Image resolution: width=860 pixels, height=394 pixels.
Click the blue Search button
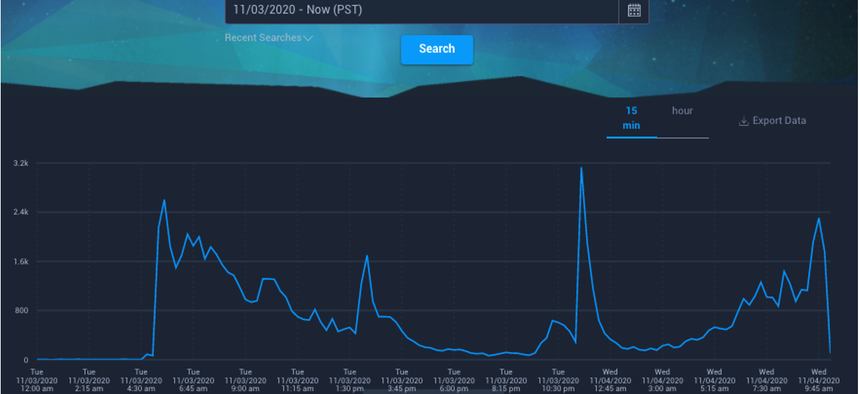[x=437, y=49]
